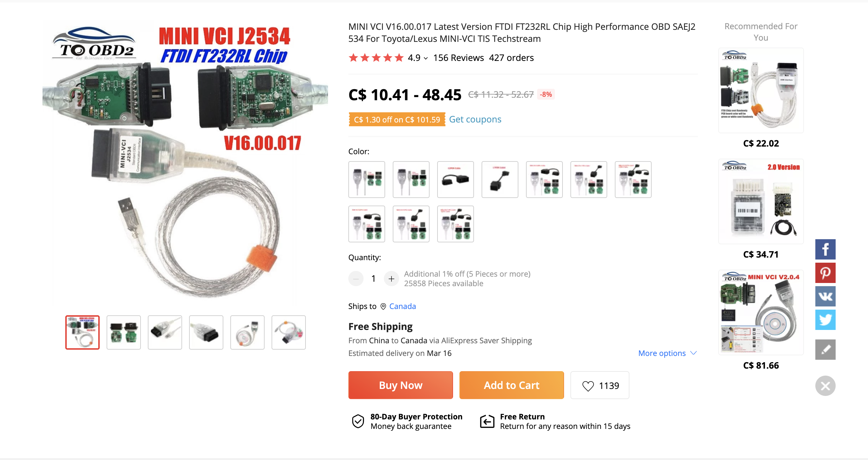Open the 156 Reviews link
The width and height of the screenshot is (868, 460).
pos(458,58)
